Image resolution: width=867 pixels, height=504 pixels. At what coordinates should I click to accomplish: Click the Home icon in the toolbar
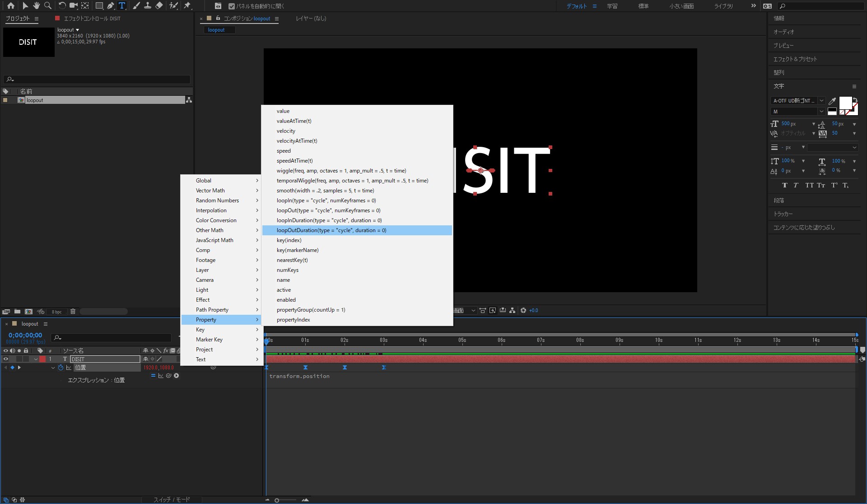tap(11, 6)
